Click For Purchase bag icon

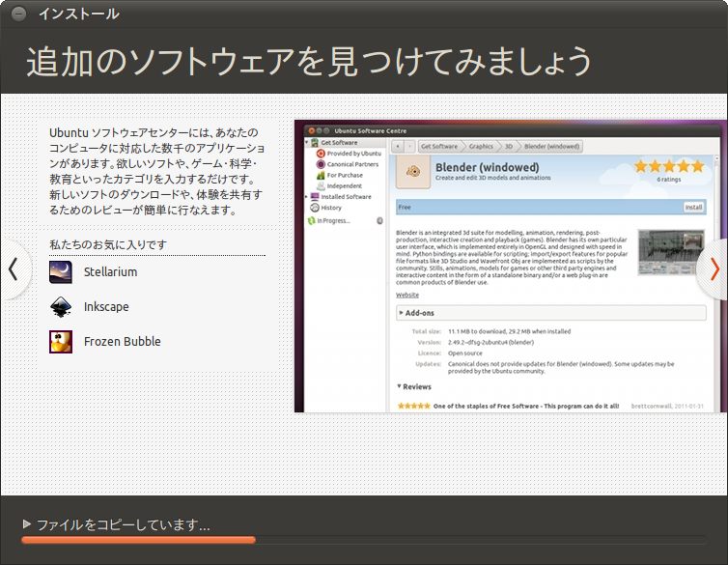pos(321,175)
